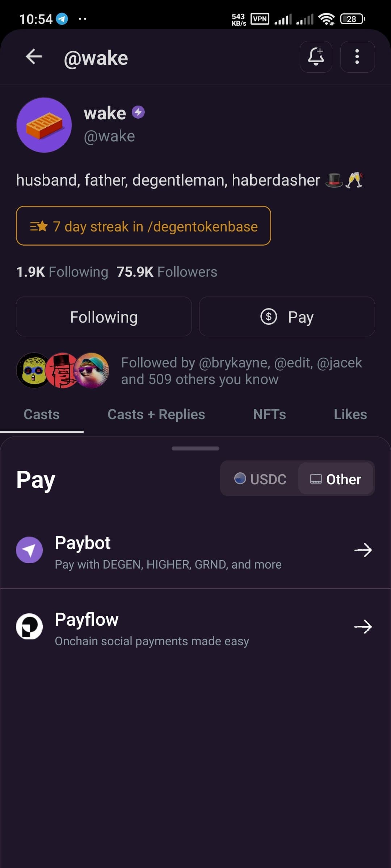
Task: Tap the back arrow icon
Action: [x=34, y=57]
